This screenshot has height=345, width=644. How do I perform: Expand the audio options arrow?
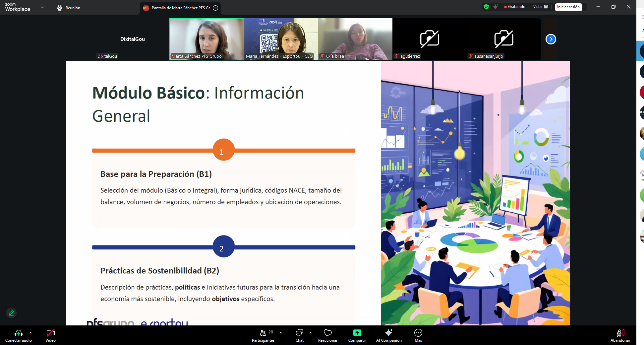click(x=30, y=332)
